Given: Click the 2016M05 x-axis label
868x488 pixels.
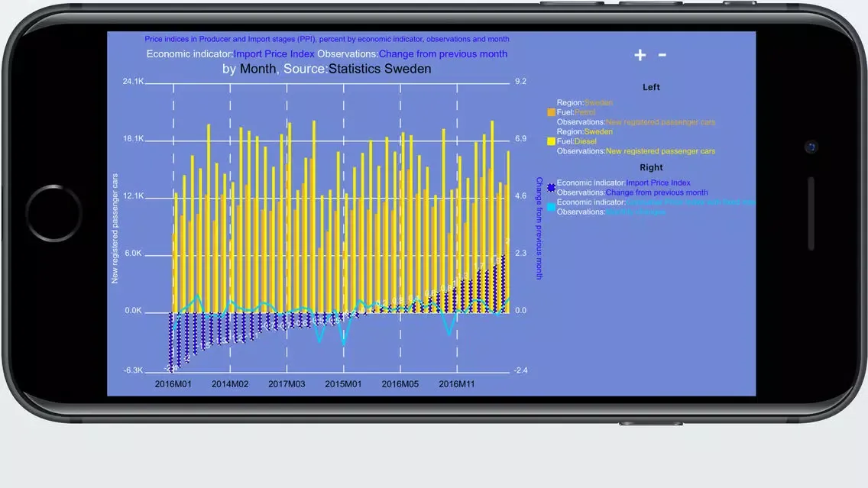Looking at the screenshot, I should (x=400, y=384).
